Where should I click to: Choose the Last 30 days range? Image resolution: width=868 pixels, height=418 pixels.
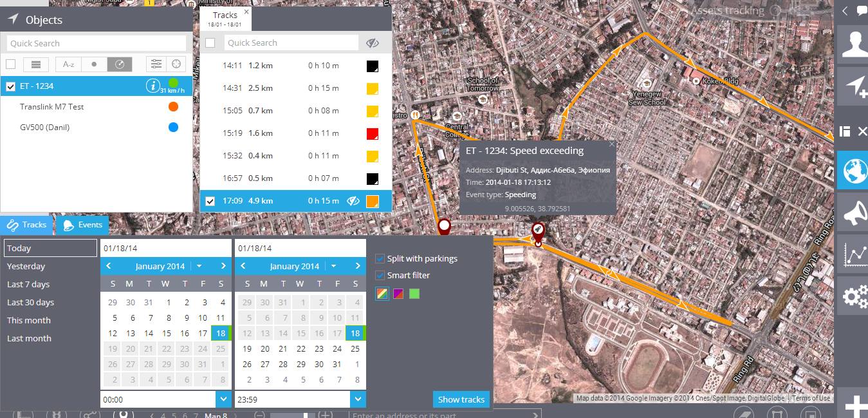click(30, 302)
